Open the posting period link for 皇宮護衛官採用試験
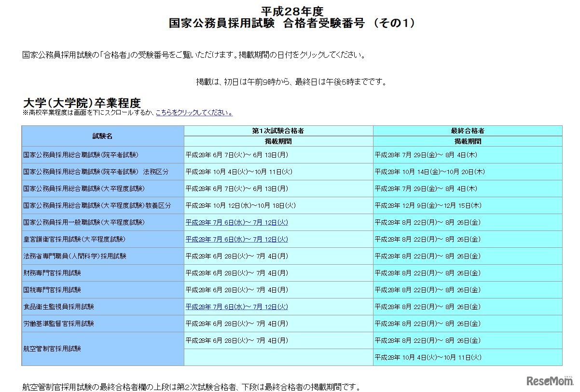580x392 pixels. (x=235, y=239)
